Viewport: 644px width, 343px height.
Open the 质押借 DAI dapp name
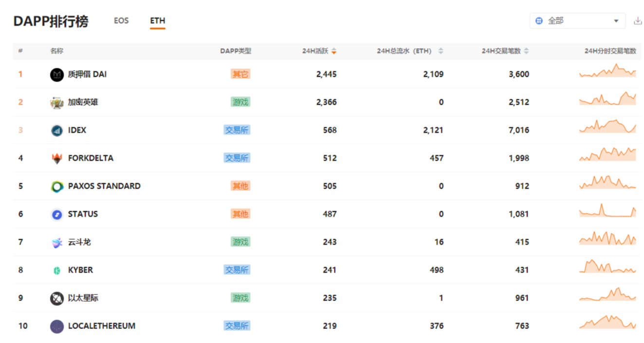point(87,75)
